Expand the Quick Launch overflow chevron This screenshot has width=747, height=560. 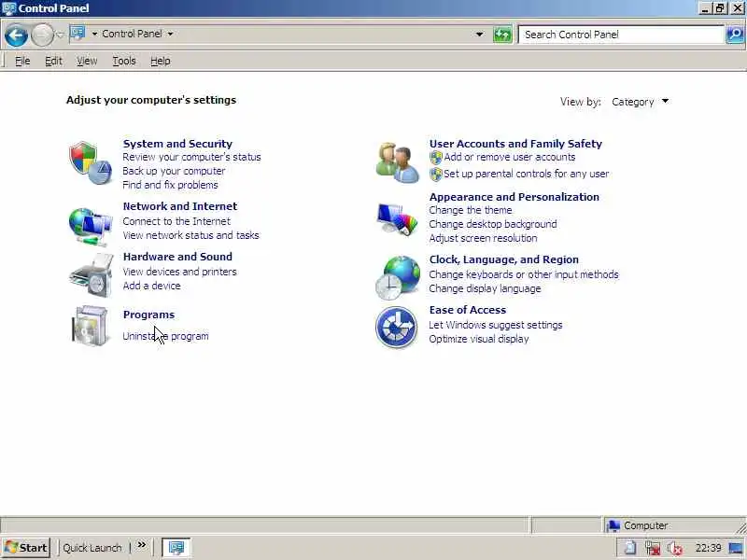pyautogui.click(x=142, y=545)
